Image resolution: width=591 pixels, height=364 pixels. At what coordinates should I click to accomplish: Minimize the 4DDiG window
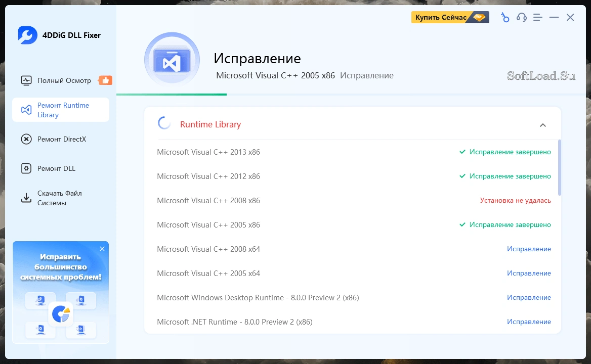click(x=554, y=17)
